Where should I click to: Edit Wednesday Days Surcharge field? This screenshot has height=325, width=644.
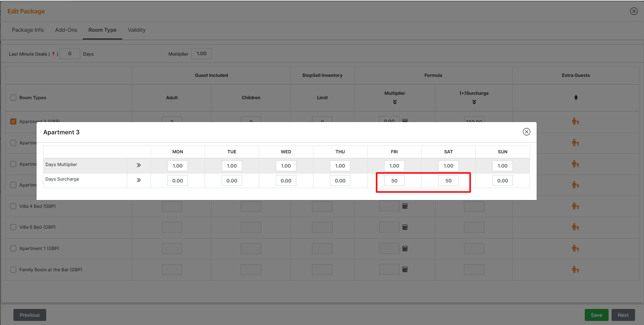[x=286, y=181]
